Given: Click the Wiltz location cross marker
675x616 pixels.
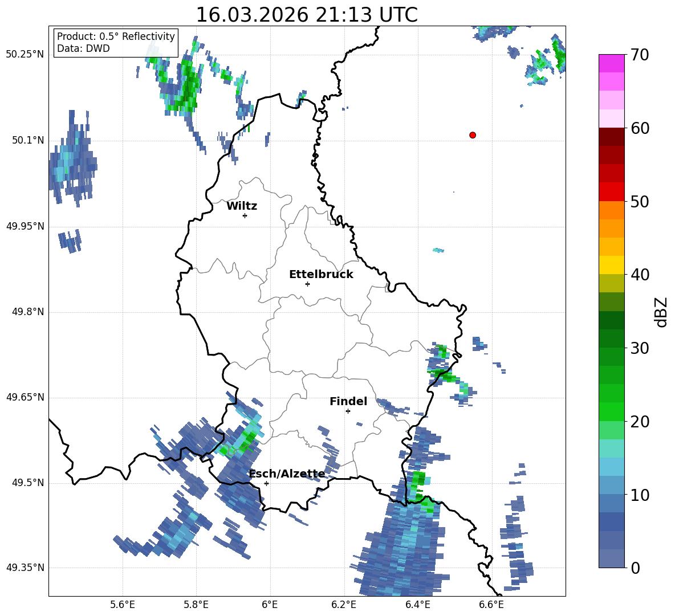Looking at the screenshot, I should 245,215.
